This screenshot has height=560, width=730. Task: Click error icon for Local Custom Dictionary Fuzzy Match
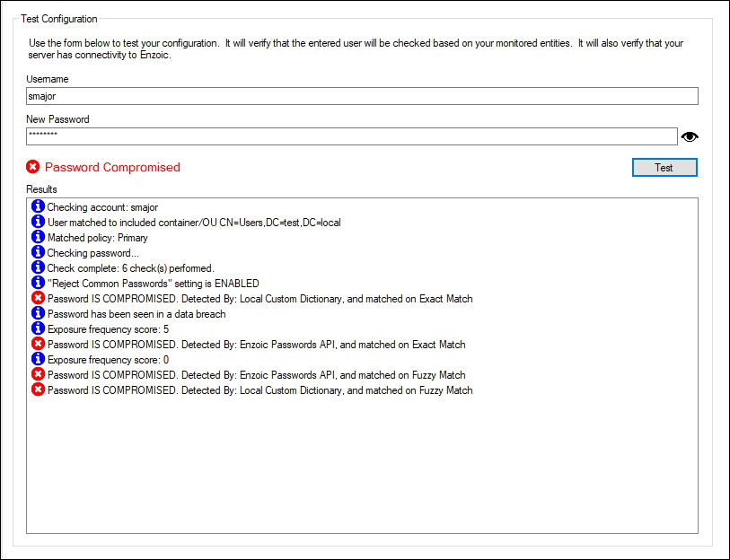tap(38, 390)
